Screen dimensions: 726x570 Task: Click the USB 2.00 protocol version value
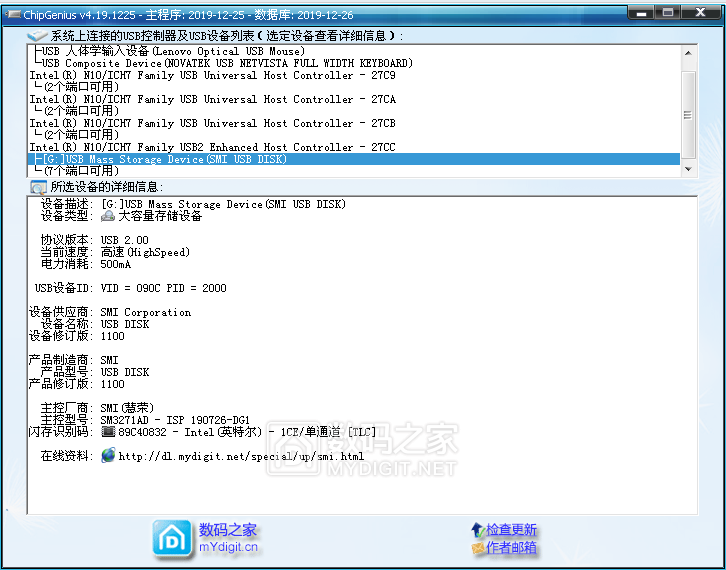pos(125,240)
